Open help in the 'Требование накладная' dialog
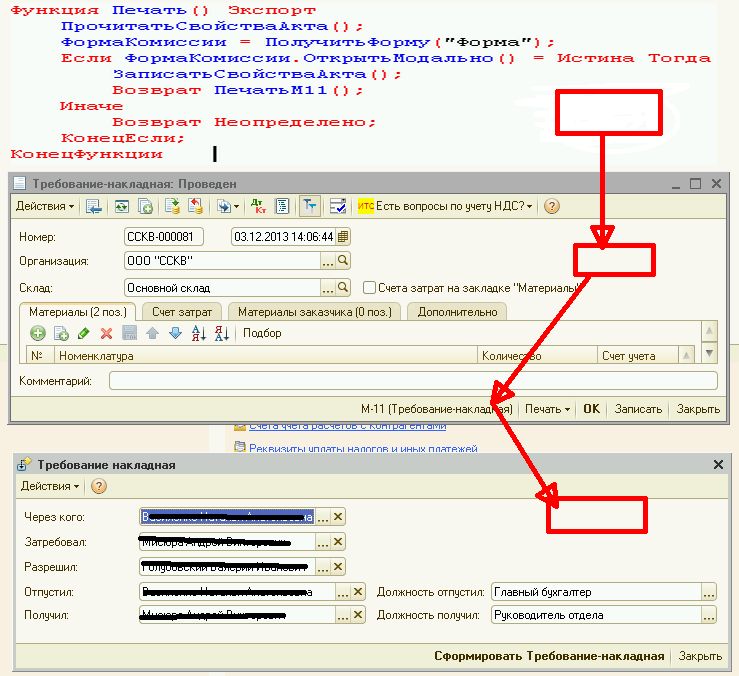 pos(99,486)
